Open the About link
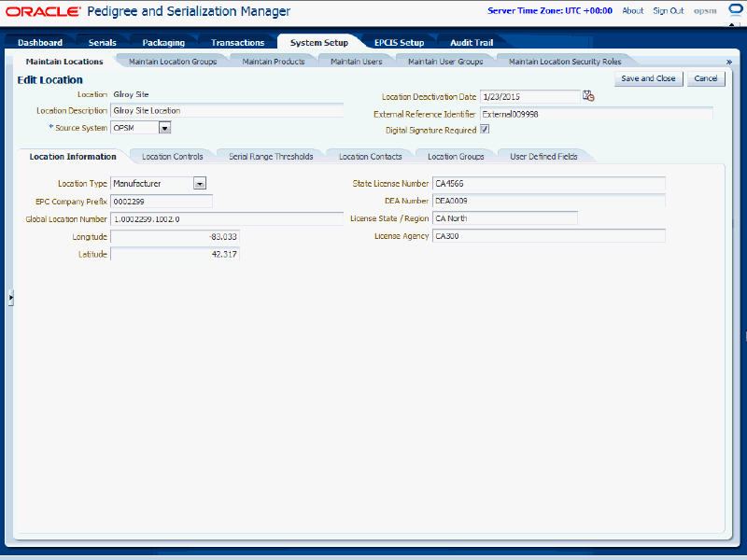Image resolution: width=747 pixels, height=560 pixels. pos(633,10)
